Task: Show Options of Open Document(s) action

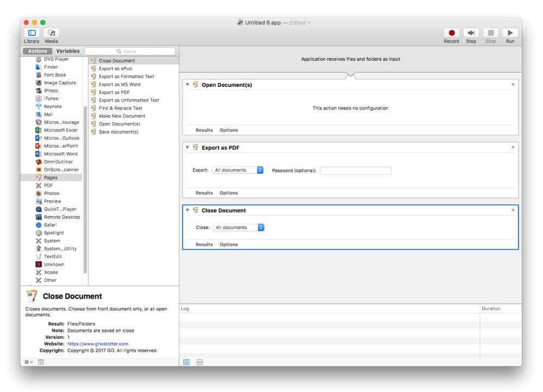Action: click(x=229, y=130)
